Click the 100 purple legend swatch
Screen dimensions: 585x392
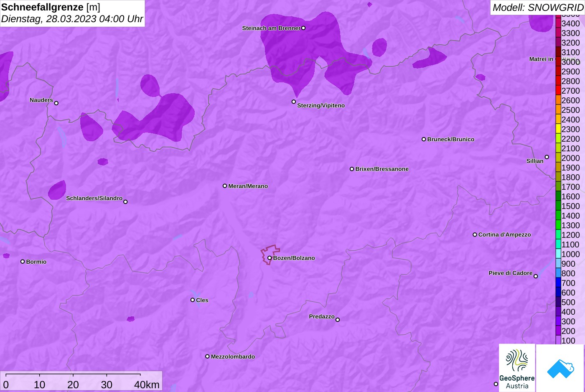click(x=558, y=340)
